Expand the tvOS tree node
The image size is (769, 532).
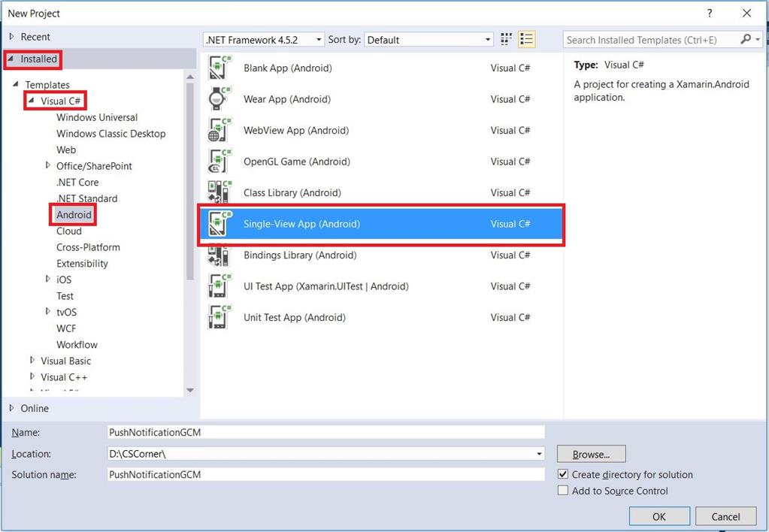tap(47, 311)
